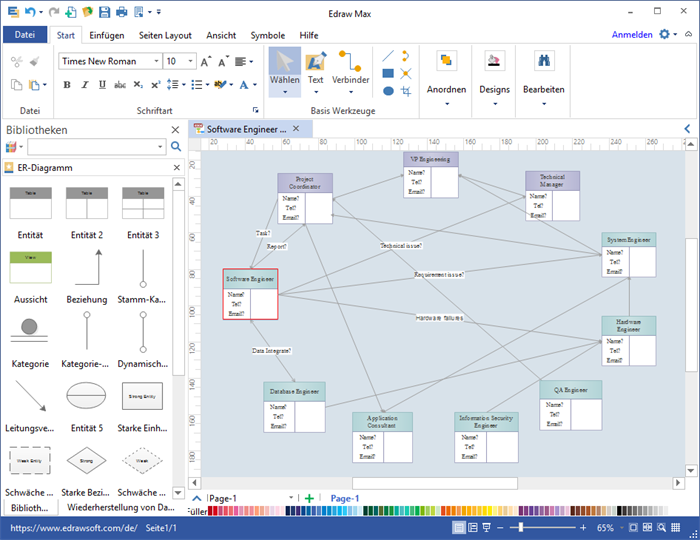This screenshot has height=540, width=700.
Task: Close the Software Engineer document tab
Action: 296,129
